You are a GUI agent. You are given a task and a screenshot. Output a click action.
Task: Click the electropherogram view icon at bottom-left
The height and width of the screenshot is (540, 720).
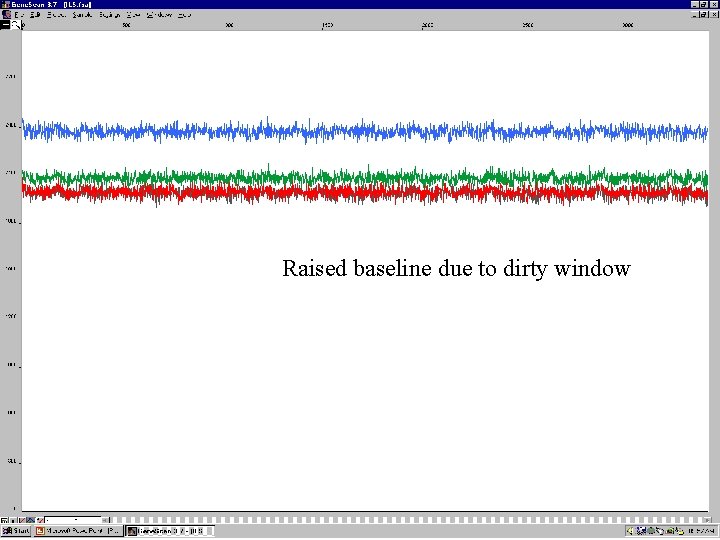[x=31, y=520]
